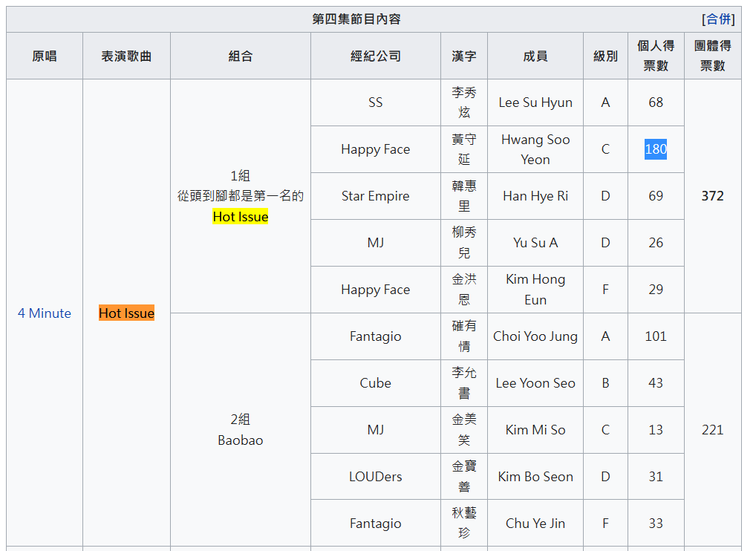The image size is (756, 551).
Task: Click the yellow-highlighted Hot Issue group name
Action: click(x=240, y=217)
